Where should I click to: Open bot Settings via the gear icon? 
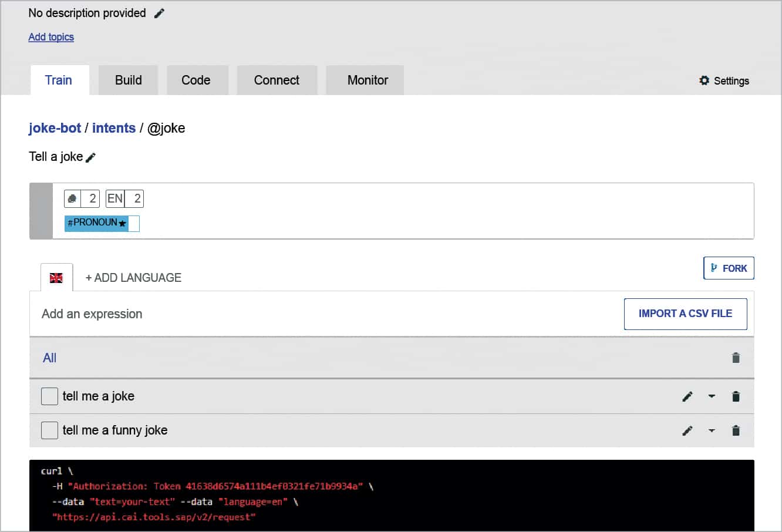click(x=705, y=80)
